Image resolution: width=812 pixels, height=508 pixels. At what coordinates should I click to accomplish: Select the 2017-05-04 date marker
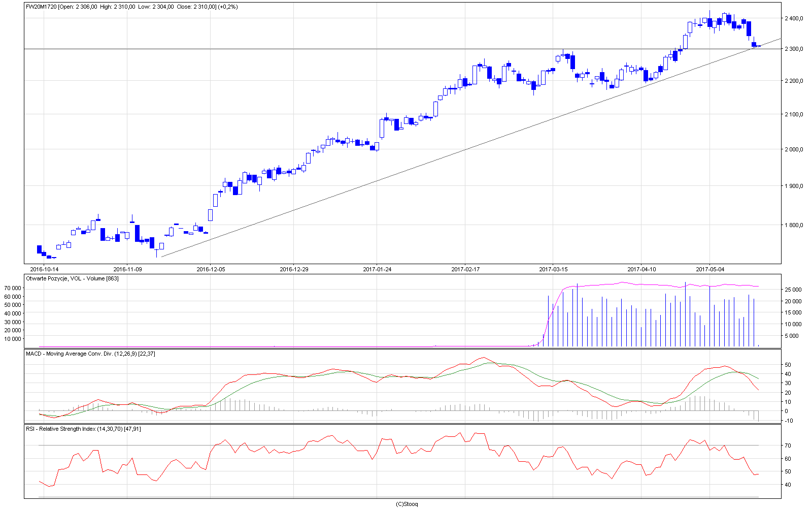click(710, 269)
